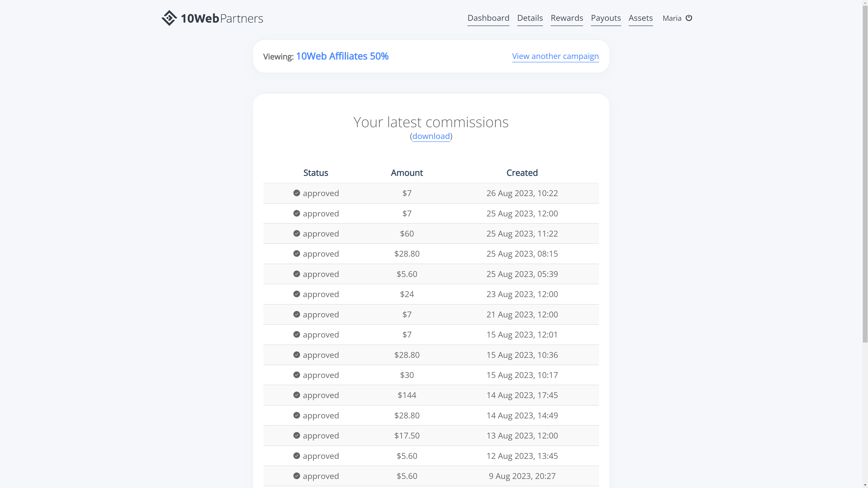Click the date 14 Aug 2023, 17:45
This screenshot has height=488, width=868.
(522, 395)
